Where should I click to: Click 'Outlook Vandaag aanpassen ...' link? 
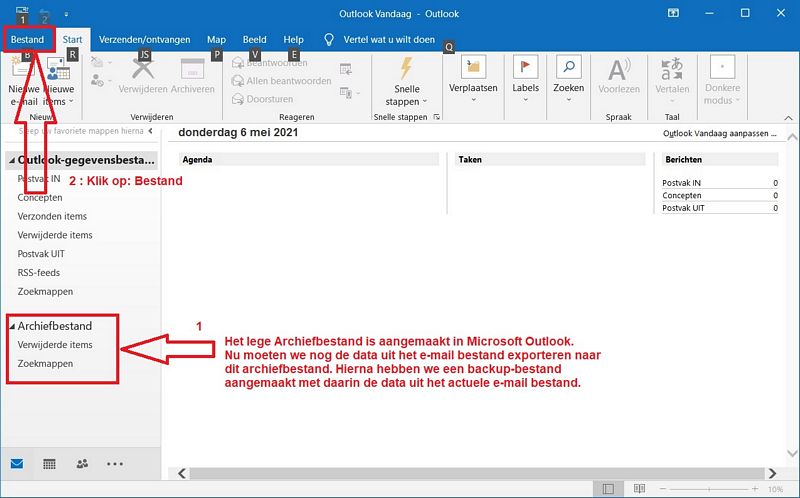click(x=719, y=134)
